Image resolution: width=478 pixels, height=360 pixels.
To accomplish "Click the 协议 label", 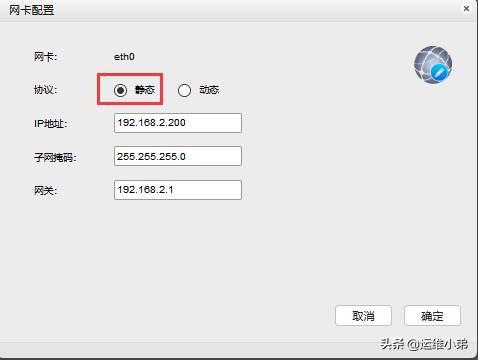I will 45,90.
